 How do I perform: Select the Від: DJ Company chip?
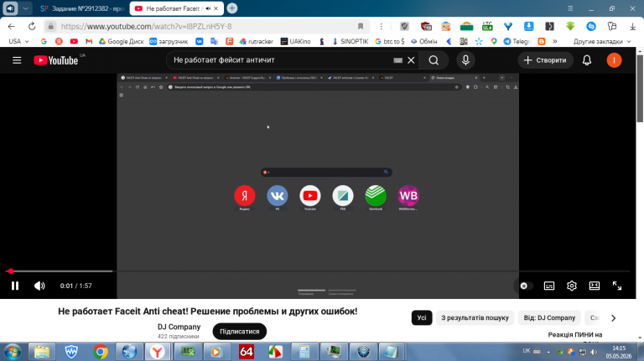pos(549,318)
